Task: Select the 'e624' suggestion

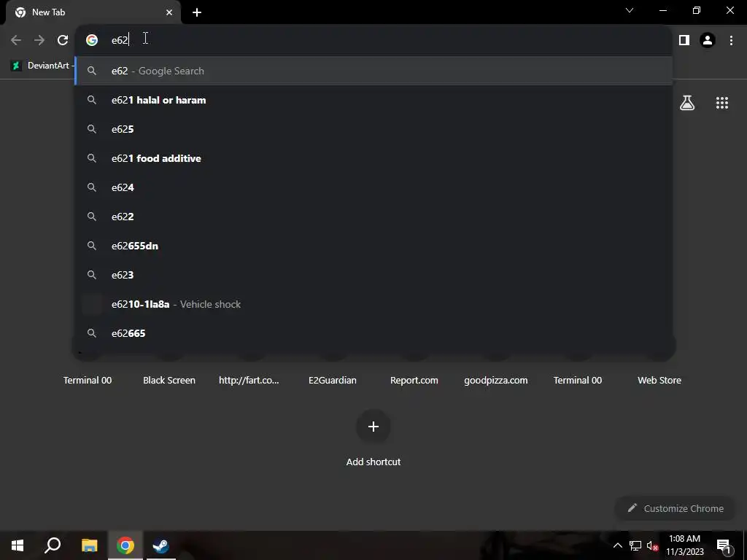Action: (374, 187)
